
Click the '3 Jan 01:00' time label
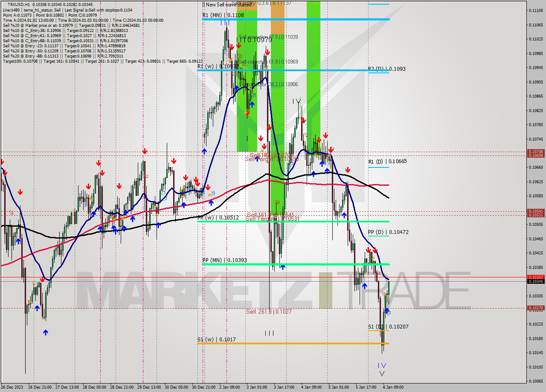[x=257, y=387]
